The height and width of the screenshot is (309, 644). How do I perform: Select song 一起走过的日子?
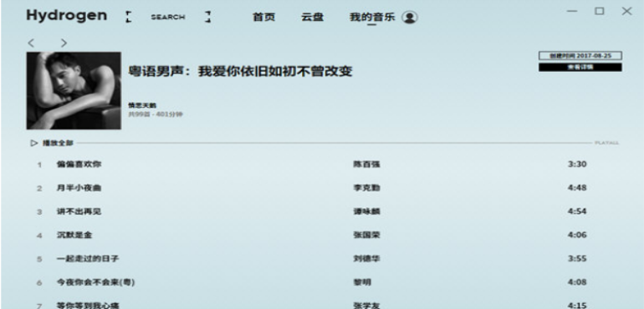point(88,259)
